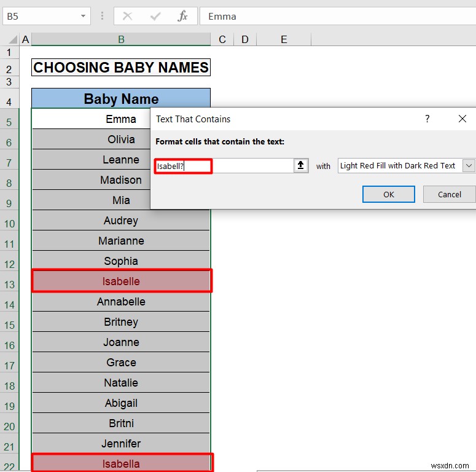Viewport: 476px width, 472px height.
Task: Click the highlighted Isabella cell
Action: point(122,463)
